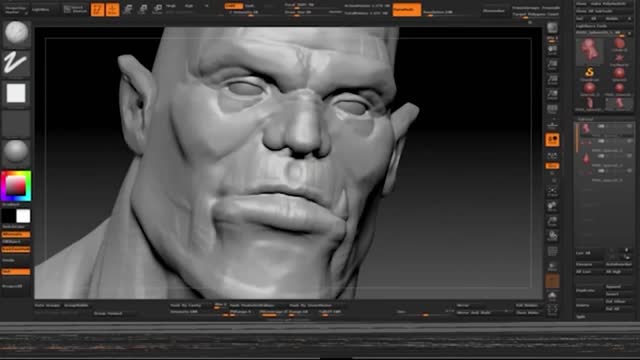Select the SimpleBrush S tool icon
The height and width of the screenshot is (360, 640).
(x=589, y=73)
